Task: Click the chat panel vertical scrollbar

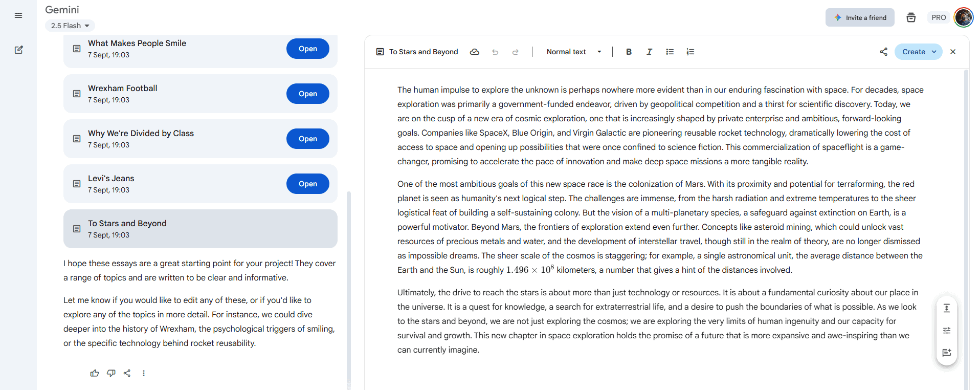Action: [349, 287]
